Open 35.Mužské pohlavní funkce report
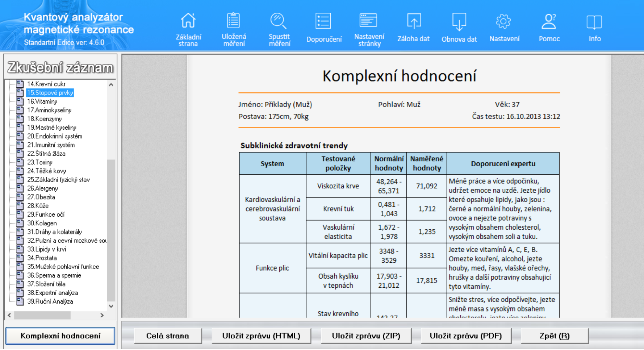Image resolution: width=644 pixels, height=350 pixels. click(63, 267)
